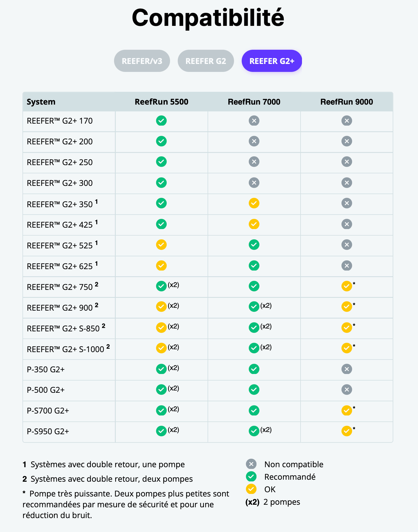Click the ReefRun 9000 column header
This screenshot has height=532, width=418.
pos(347,102)
